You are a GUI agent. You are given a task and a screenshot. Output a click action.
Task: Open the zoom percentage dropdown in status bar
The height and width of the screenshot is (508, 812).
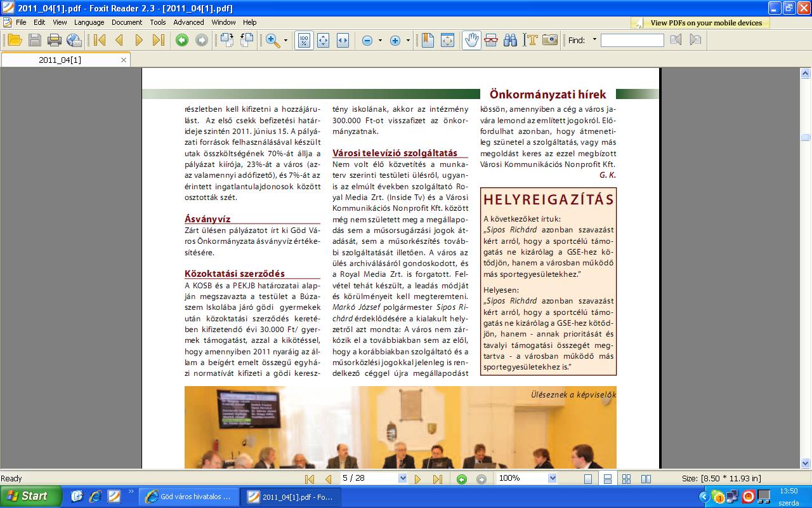(x=552, y=478)
